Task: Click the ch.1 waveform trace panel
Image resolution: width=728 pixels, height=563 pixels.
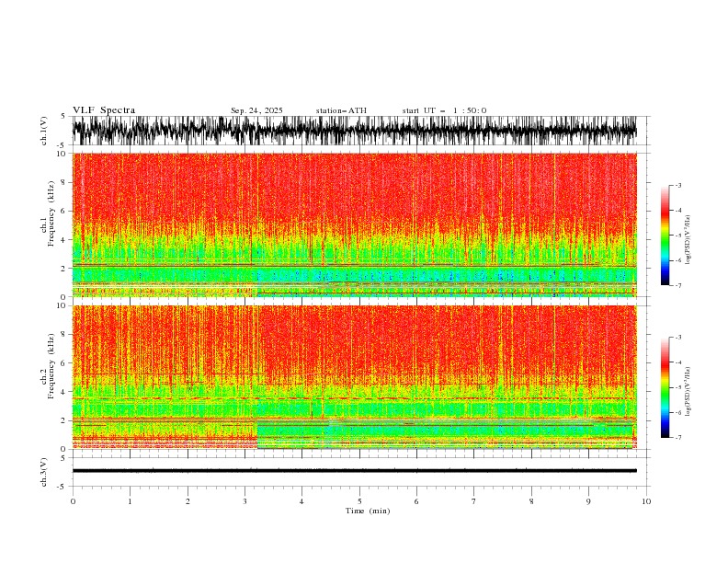Action: point(355,131)
